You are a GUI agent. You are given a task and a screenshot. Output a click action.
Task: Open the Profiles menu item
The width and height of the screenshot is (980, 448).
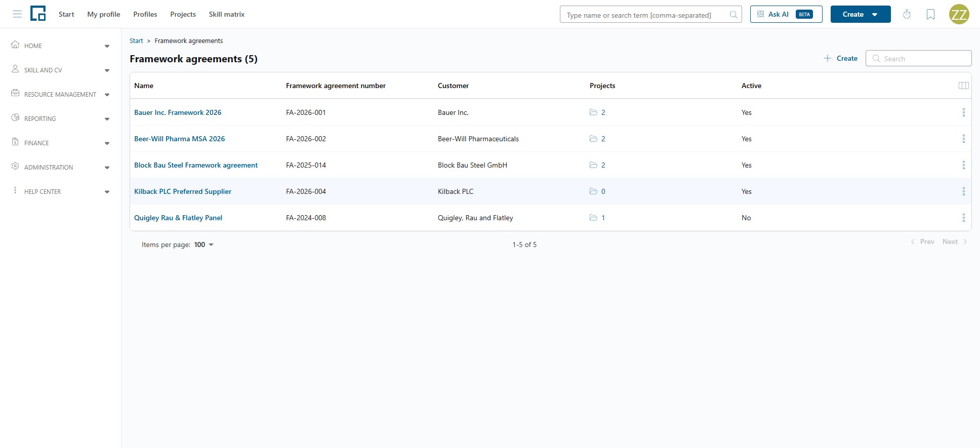pyautogui.click(x=145, y=14)
